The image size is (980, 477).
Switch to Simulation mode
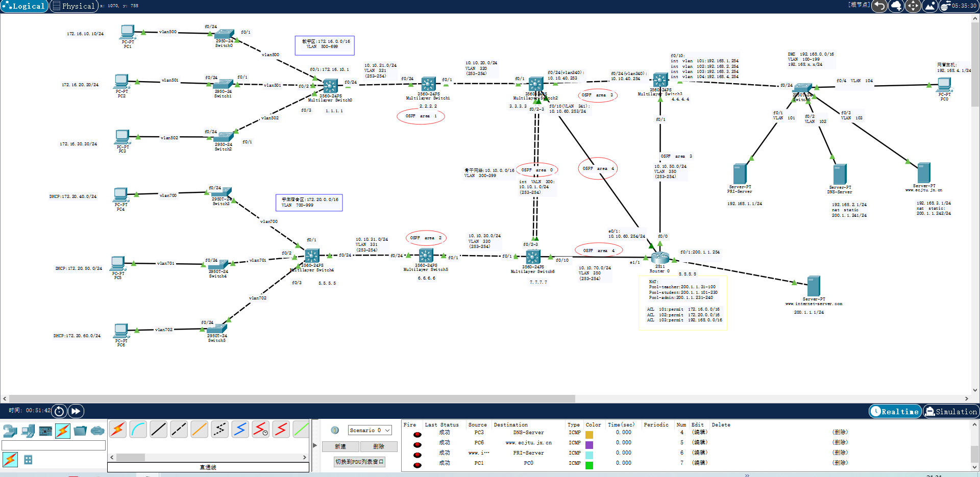tap(951, 411)
